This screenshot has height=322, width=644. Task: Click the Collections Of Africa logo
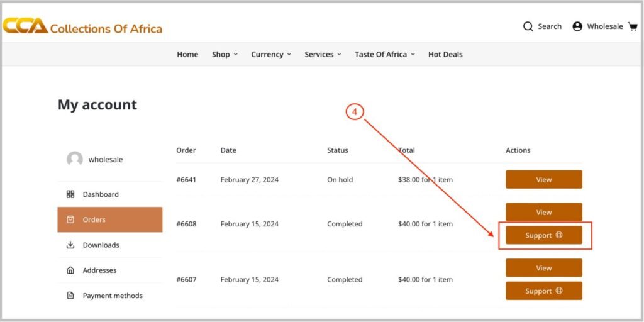pyautogui.click(x=82, y=26)
